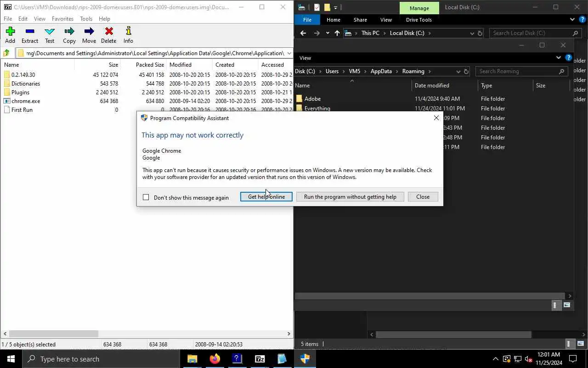588x368 pixels.
Task: Check Don't show this message again
Action: (146, 197)
